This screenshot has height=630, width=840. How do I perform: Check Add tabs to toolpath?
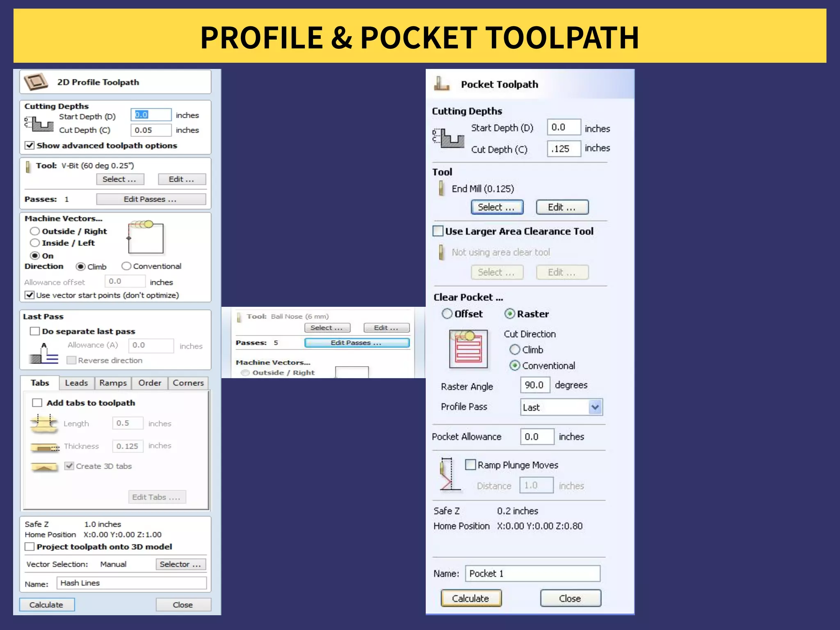[37, 403]
